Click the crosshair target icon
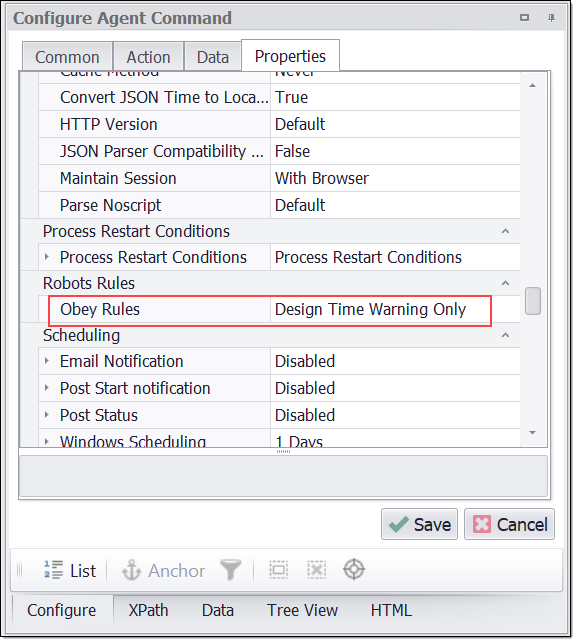576x642 pixels. tap(354, 570)
